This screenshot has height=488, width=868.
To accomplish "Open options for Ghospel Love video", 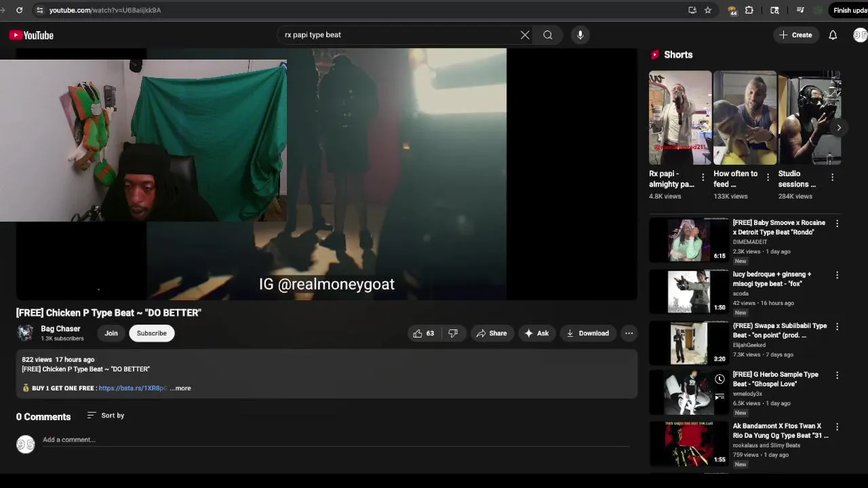I will click(837, 375).
